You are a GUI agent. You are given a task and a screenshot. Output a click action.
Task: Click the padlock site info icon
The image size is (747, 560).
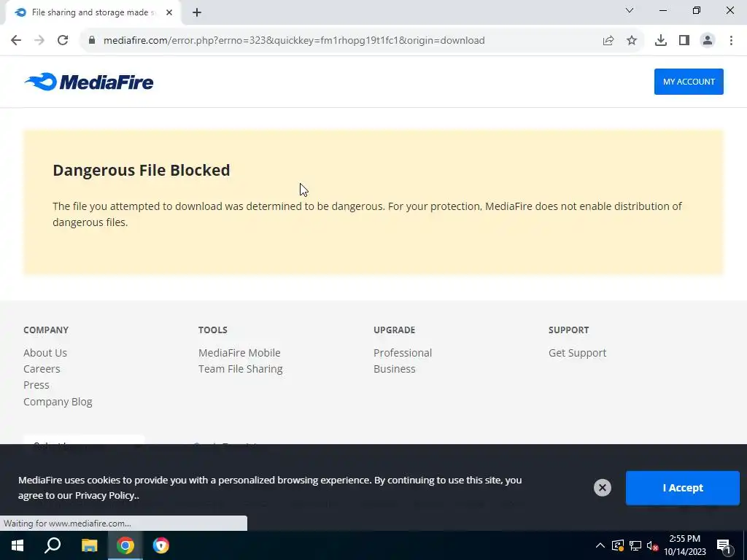(92, 41)
